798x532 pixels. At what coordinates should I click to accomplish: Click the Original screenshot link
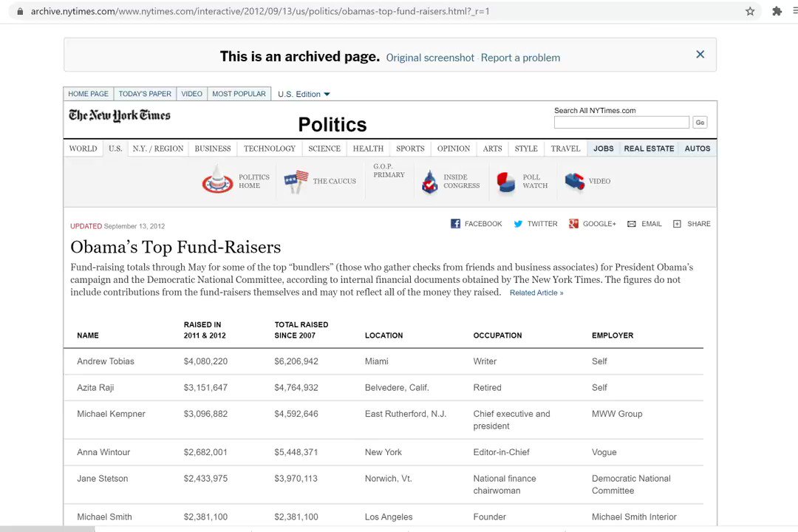point(430,58)
